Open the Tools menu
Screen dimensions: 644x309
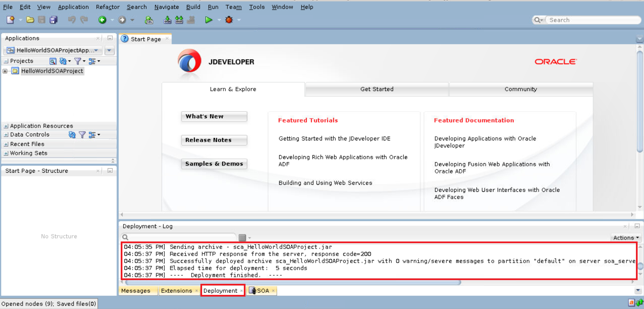257,7
